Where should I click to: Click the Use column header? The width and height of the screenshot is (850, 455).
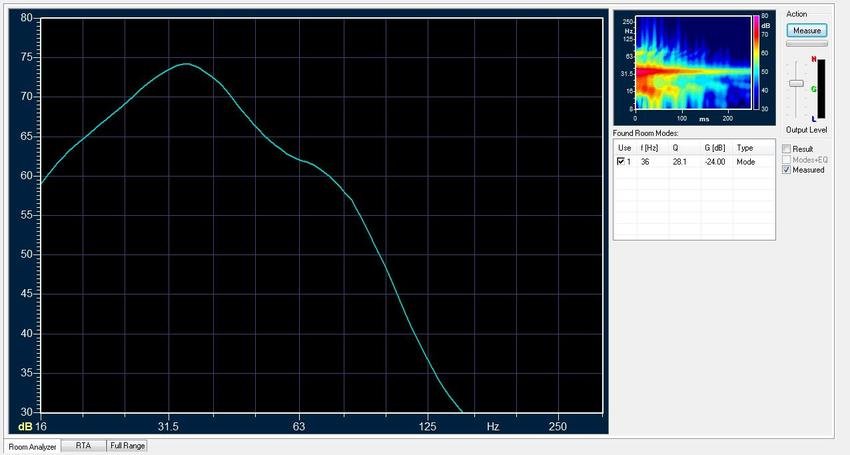pyautogui.click(x=625, y=148)
